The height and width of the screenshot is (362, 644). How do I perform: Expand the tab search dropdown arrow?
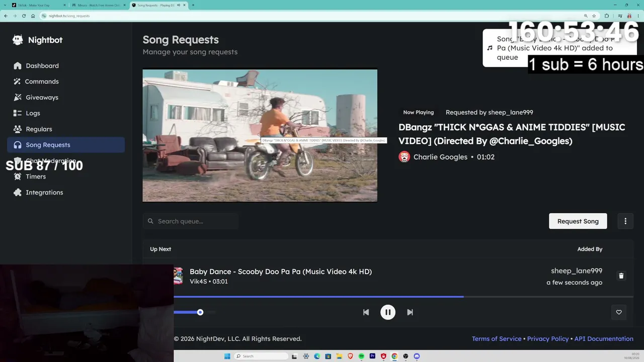coord(4,5)
